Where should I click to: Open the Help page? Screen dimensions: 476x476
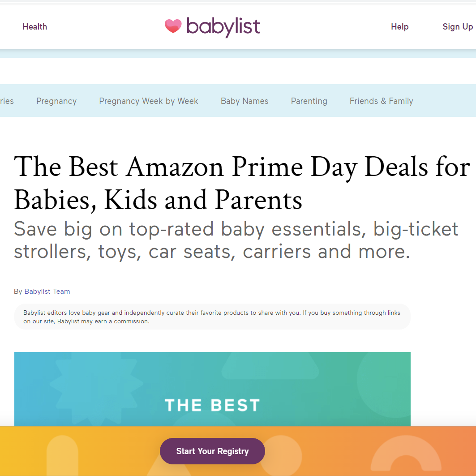coord(399,27)
